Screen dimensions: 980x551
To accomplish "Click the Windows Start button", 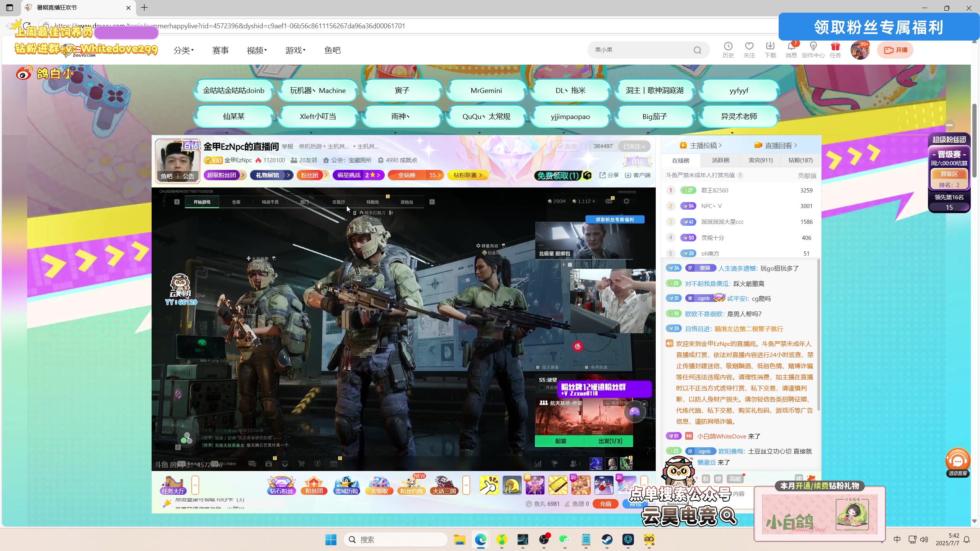I will (331, 540).
